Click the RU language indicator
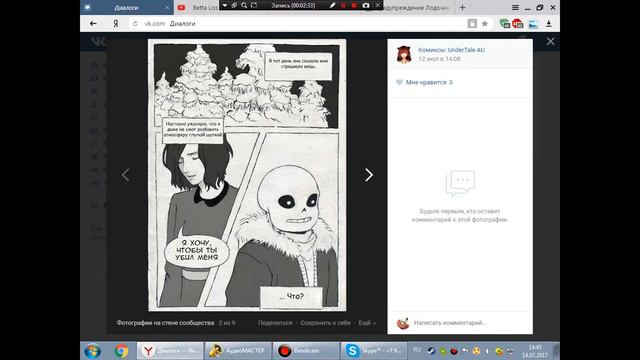 tap(417, 350)
